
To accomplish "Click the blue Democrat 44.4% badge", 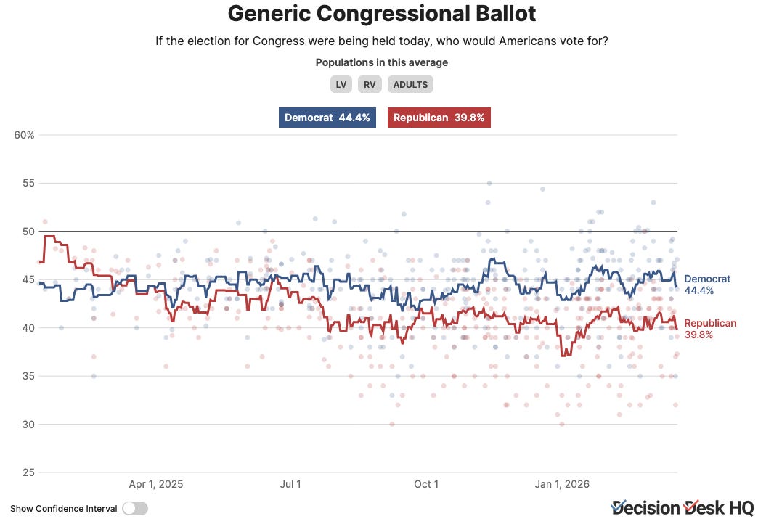I will pyautogui.click(x=327, y=118).
